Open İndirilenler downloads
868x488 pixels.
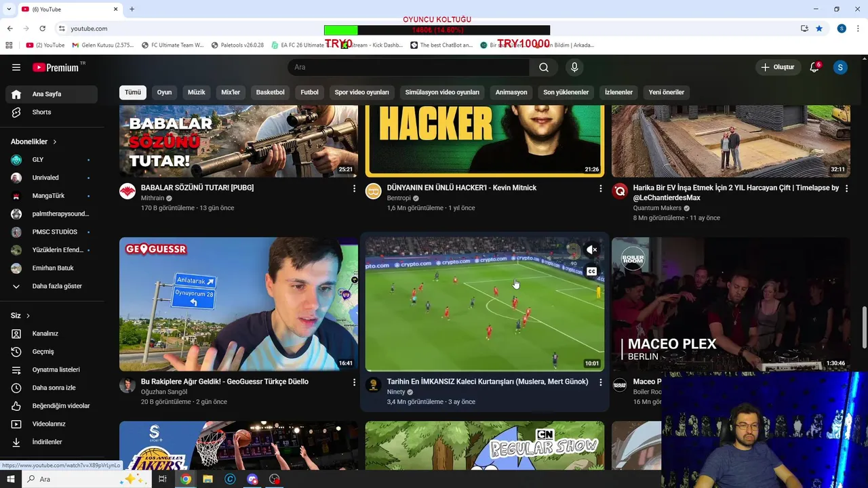(x=52, y=442)
